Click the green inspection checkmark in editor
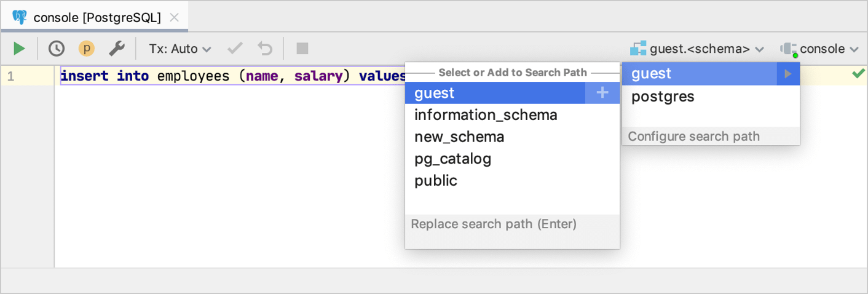This screenshot has width=868, height=294. (x=858, y=74)
